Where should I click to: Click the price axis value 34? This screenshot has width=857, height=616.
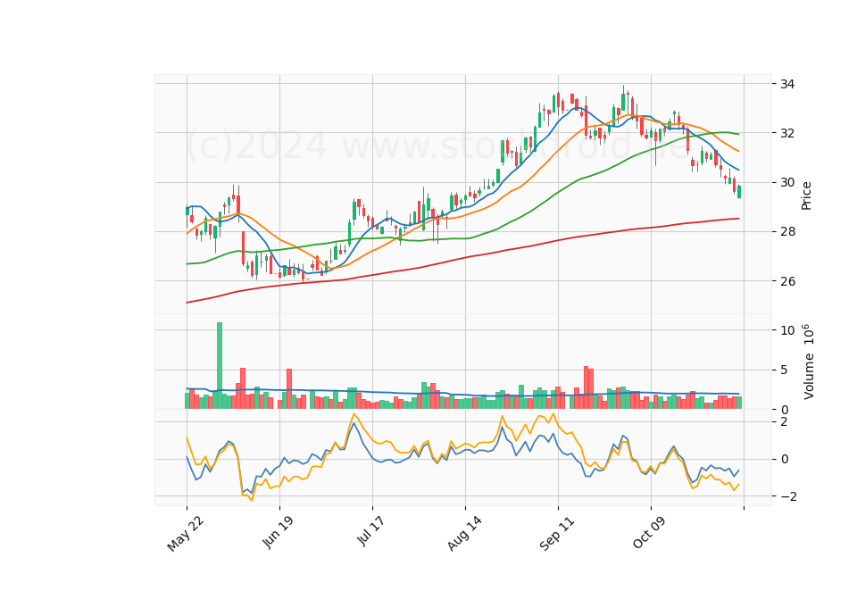point(787,84)
